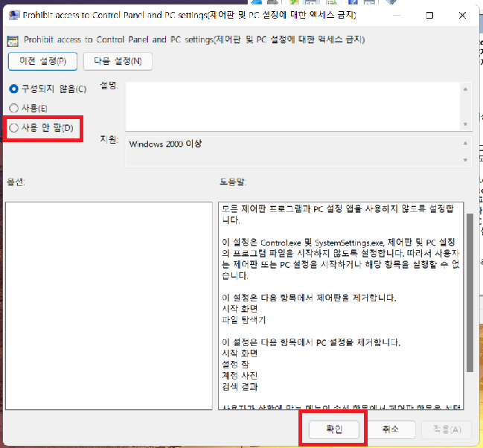
Task: Cancel with the 취소 button
Action: click(x=390, y=429)
